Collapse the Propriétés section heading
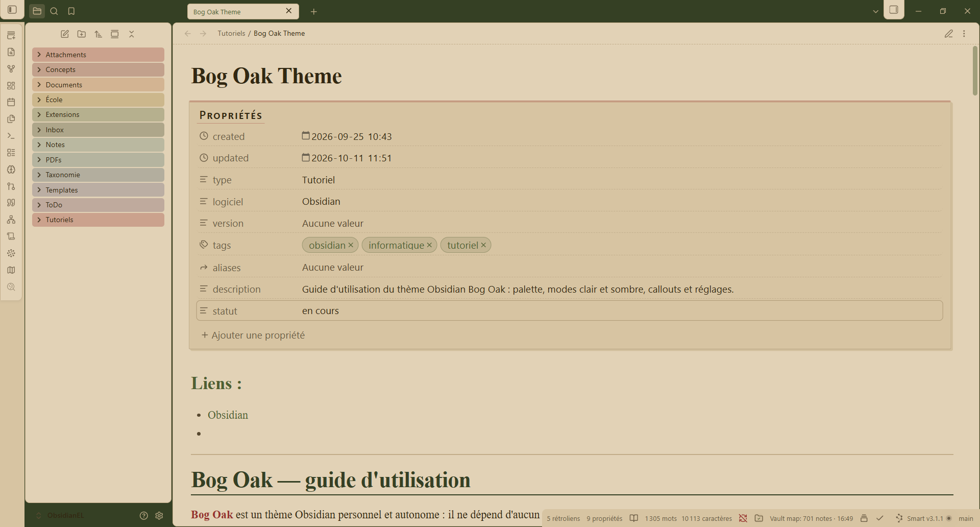This screenshot has width=980, height=527. [231, 115]
